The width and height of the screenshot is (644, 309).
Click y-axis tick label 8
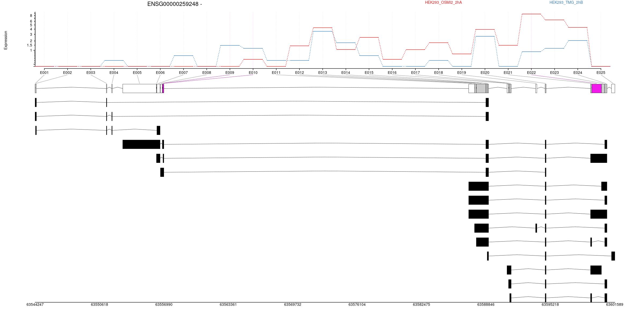[x=31, y=16]
